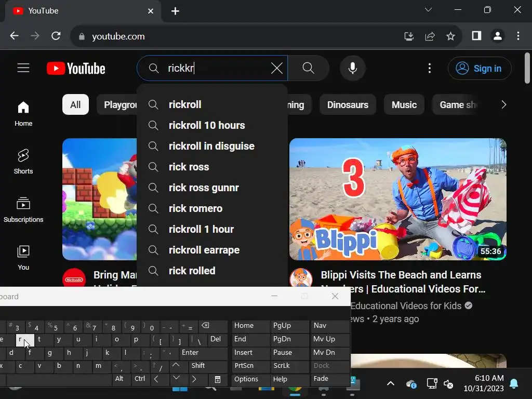Click the install app icon in address bar

409,36
